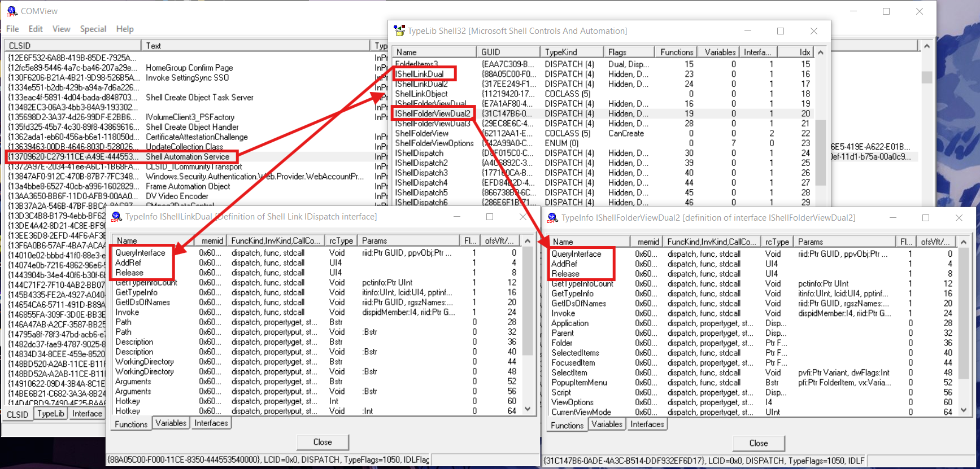Viewport: 980px width, 469px height.
Task: Click the TypeLib Shell32 window icon
Action: tap(399, 31)
